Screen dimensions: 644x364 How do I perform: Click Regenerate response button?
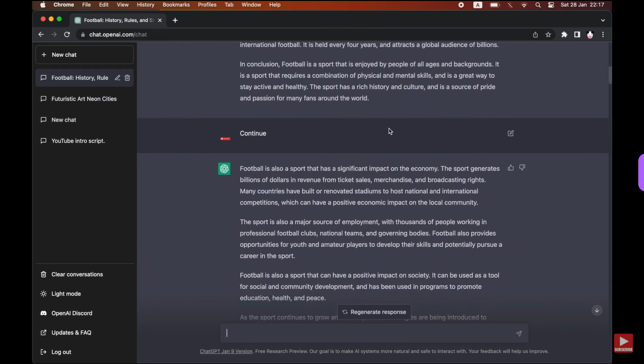(374, 312)
